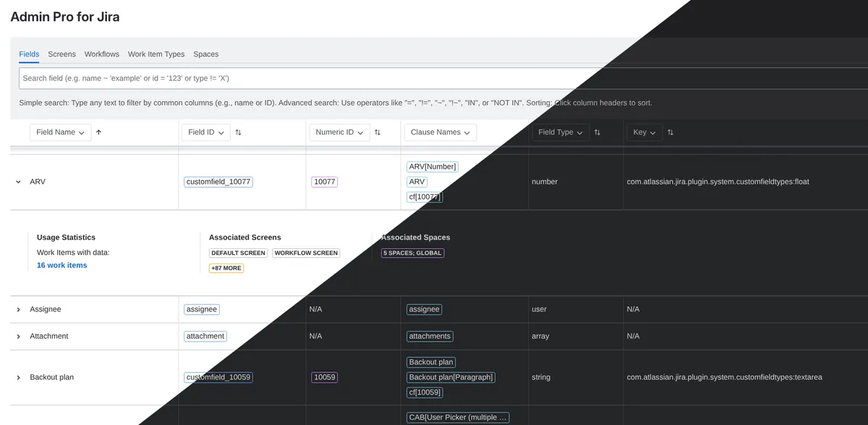This screenshot has height=425, width=868.
Task: Click the assignee field ID badge
Action: click(202, 309)
